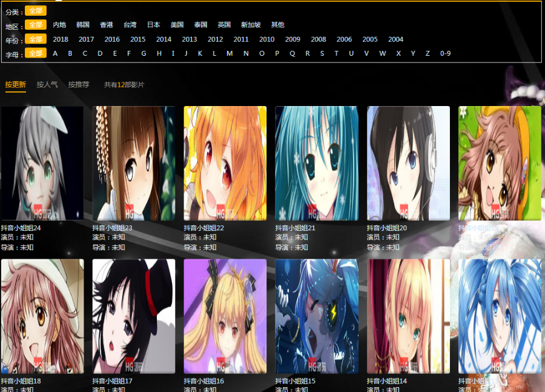Filter titles by letter Q
This screenshot has width=545, height=392.
click(292, 53)
